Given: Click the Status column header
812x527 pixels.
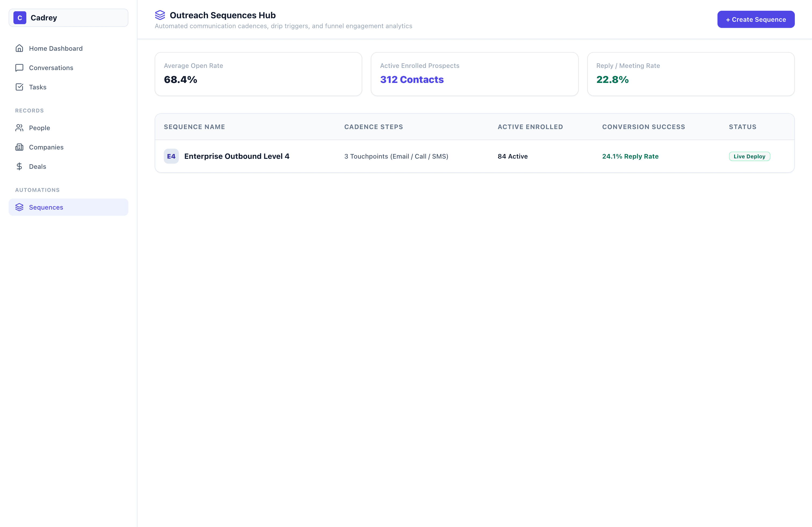Looking at the screenshot, I should 743,127.
